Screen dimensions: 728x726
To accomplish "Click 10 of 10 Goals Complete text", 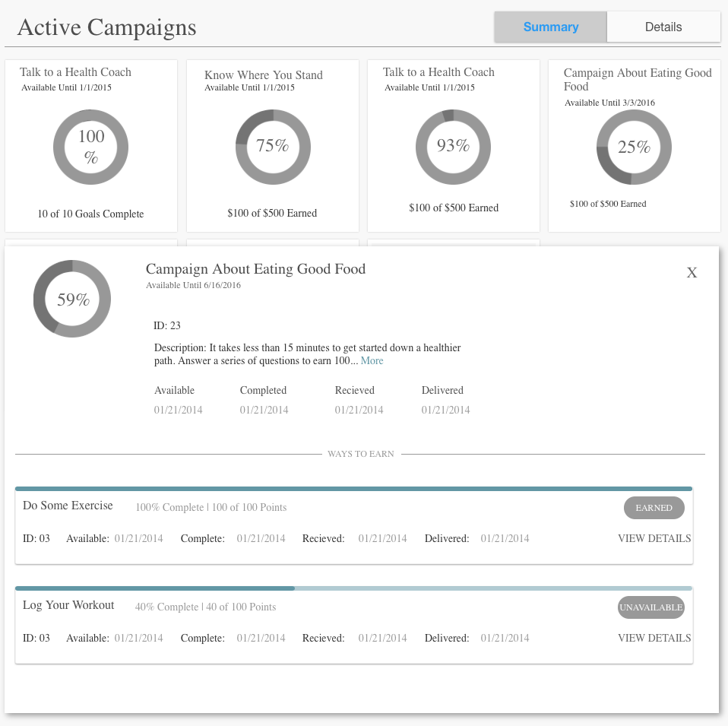I will point(90,214).
